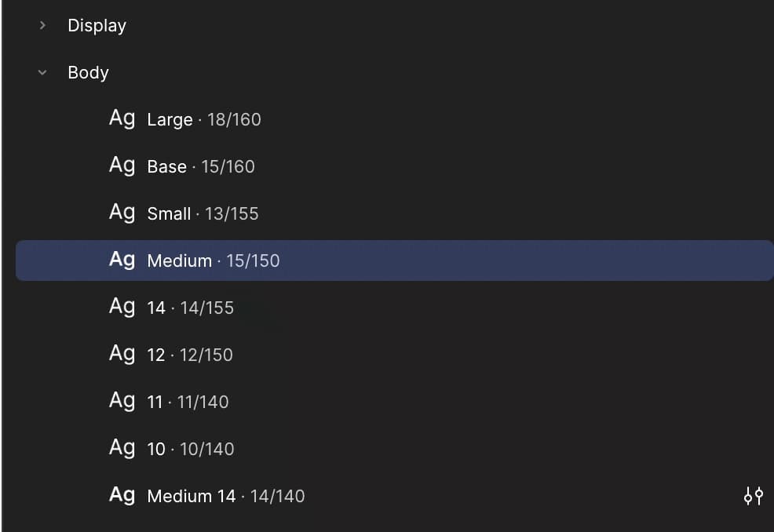The width and height of the screenshot is (774, 532).
Task: Open edit style icon for Medium 14
Action: coord(754,495)
